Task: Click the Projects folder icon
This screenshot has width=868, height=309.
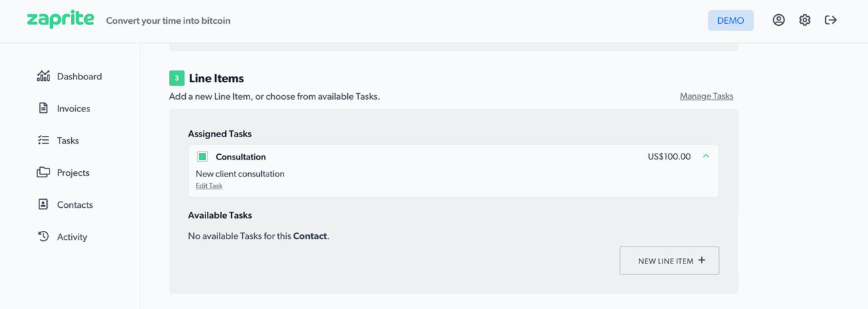Action: click(x=43, y=172)
